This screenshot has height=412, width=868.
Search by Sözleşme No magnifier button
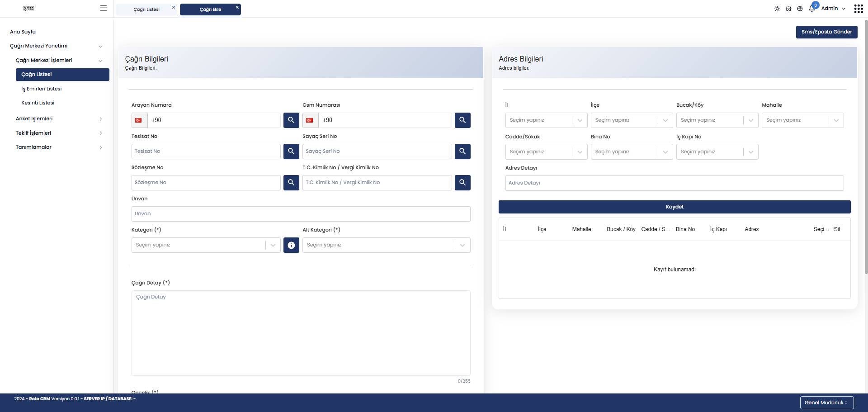pos(291,183)
